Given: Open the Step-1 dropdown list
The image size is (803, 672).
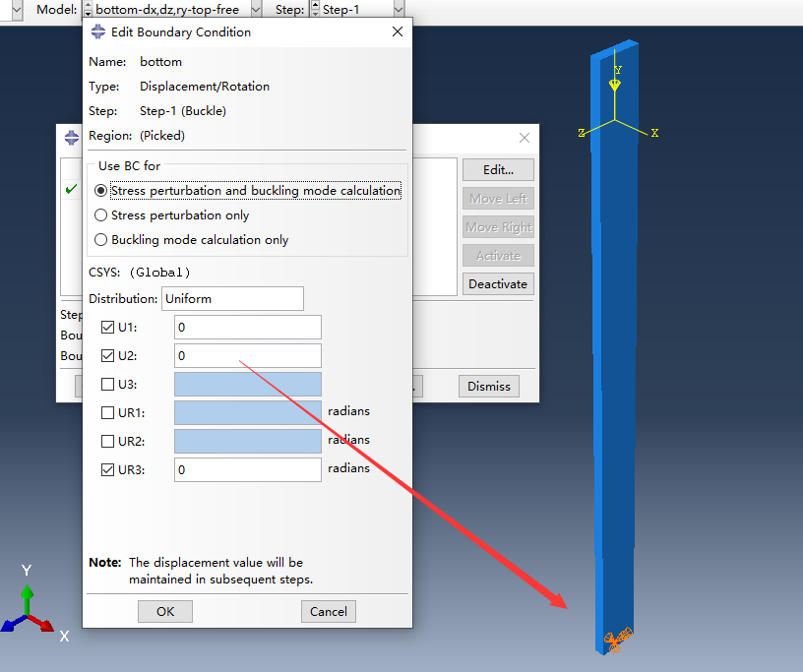Looking at the screenshot, I should 398,9.
